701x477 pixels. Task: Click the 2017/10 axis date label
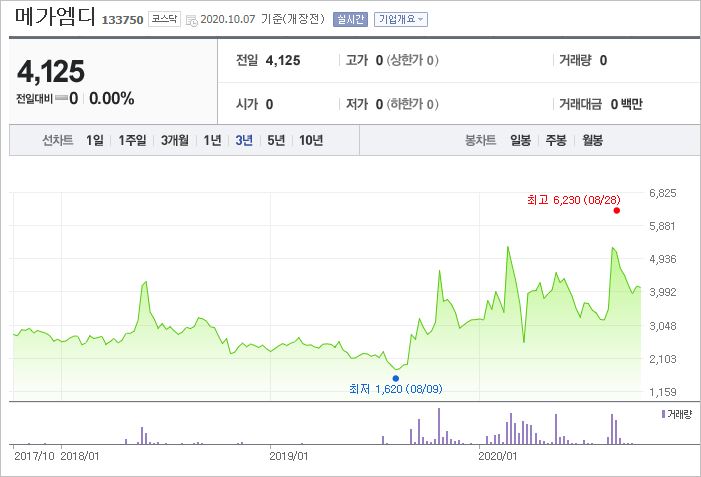(34, 456)
